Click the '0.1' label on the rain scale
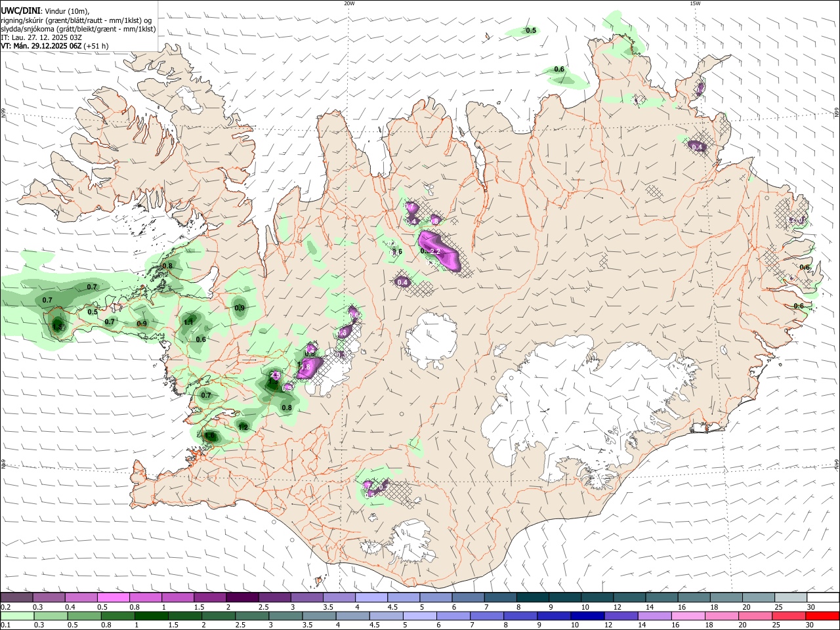The image size is (840, 630). [x=5, y=625]
